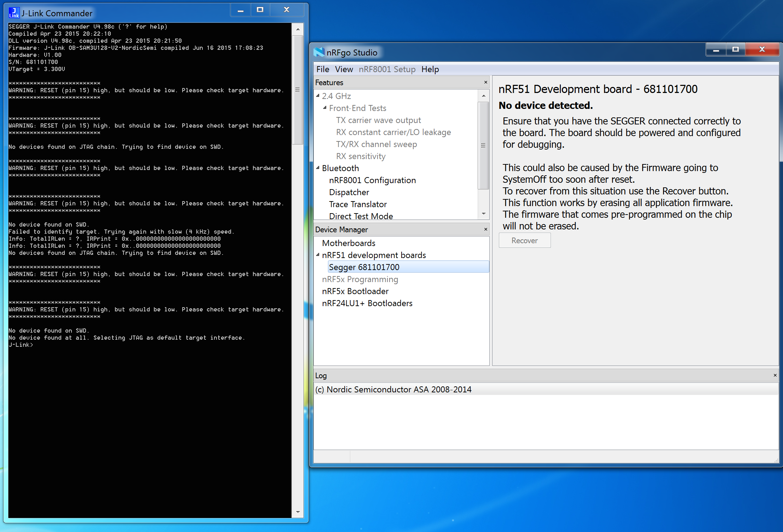Open Direct Test Mode

(x=361, y=216)
